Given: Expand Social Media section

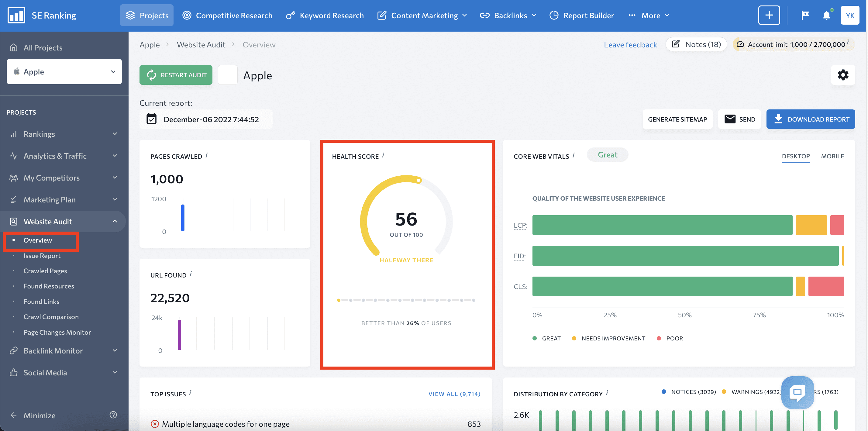Looking at the screenshot, I should 115,372.
